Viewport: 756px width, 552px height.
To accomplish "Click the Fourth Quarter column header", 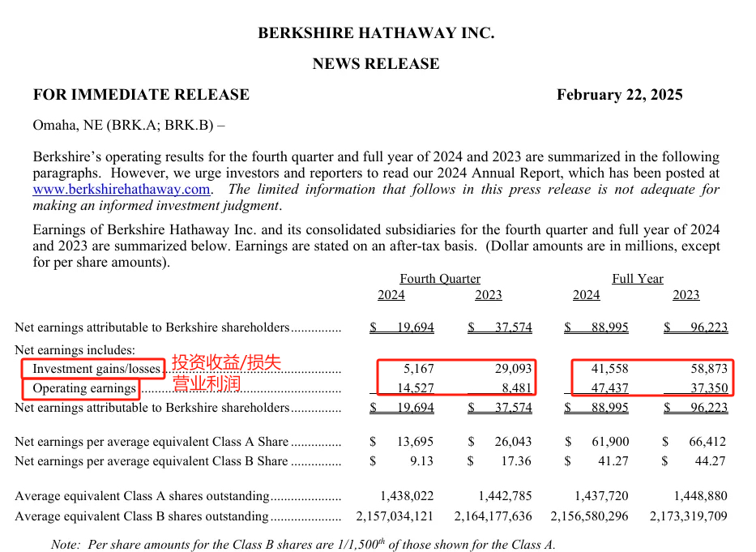I will [x=440, y=279].
